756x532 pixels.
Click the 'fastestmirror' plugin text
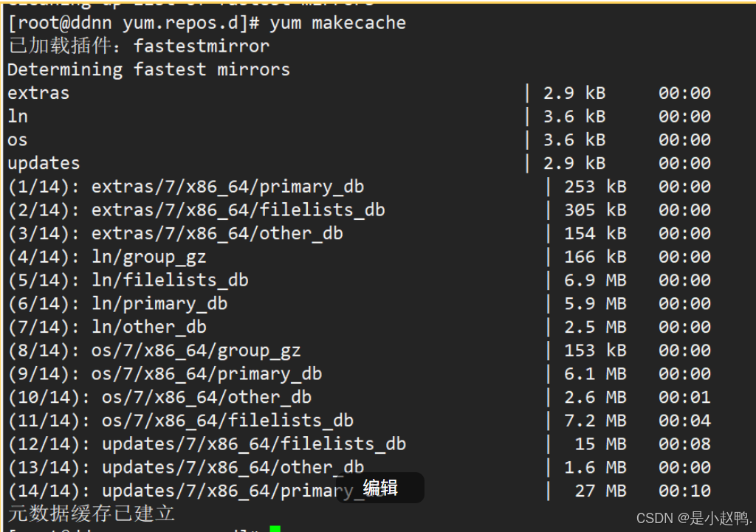(202, 46)
